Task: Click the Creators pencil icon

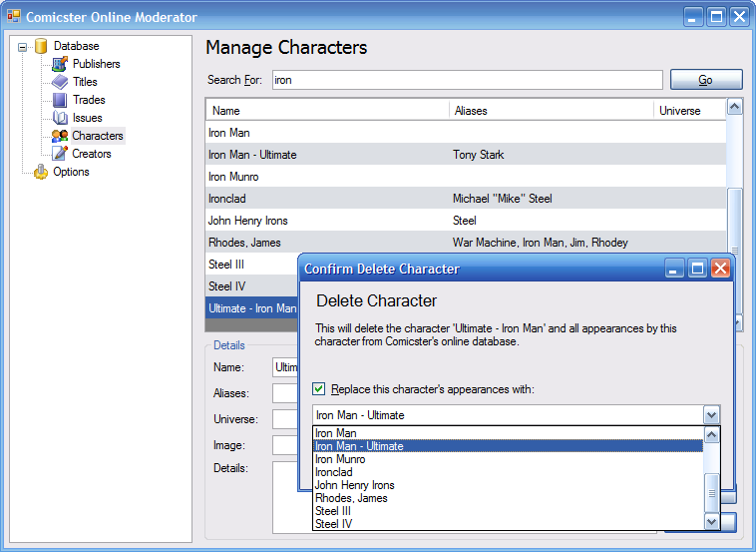Action: (x=60, y=154)
